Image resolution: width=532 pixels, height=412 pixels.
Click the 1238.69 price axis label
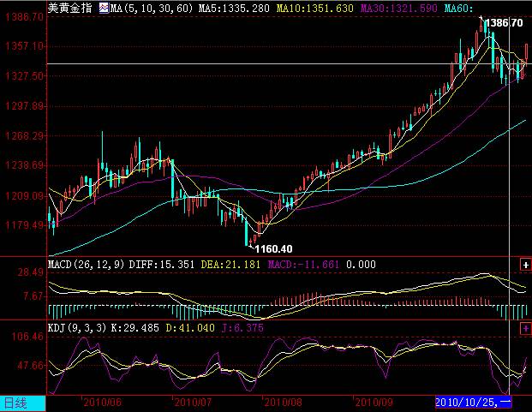pos(25,166)
